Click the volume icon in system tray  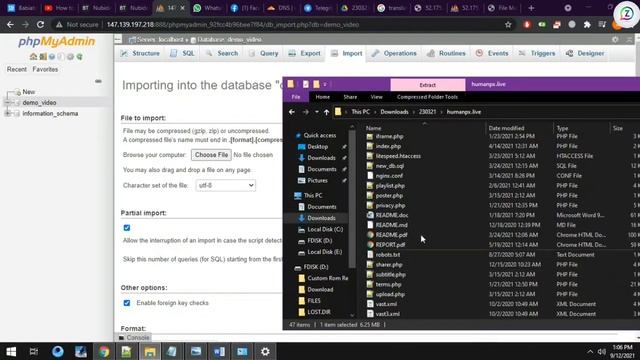pos(602,351)
